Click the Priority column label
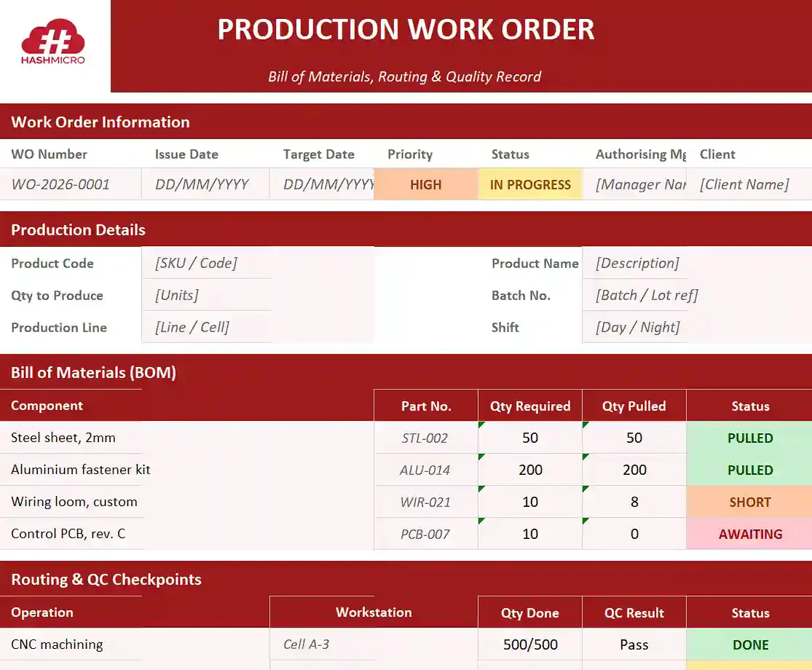Image resolution: width=812 pixels, height=670 pixels. point(410,154)
